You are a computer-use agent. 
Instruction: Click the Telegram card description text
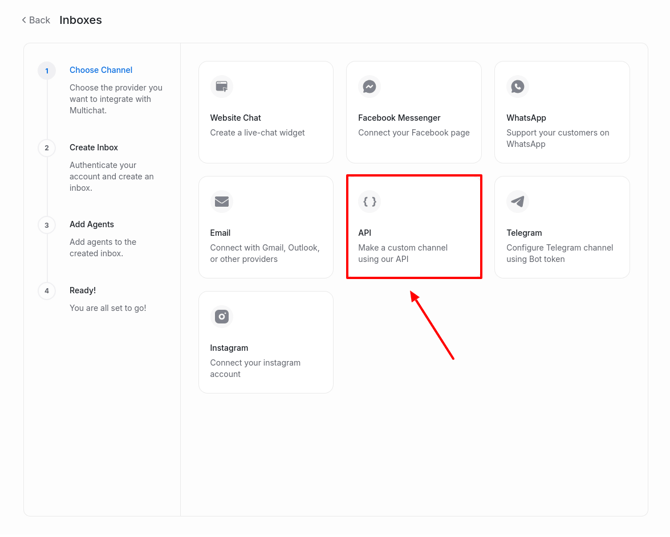tap(559, 253)
